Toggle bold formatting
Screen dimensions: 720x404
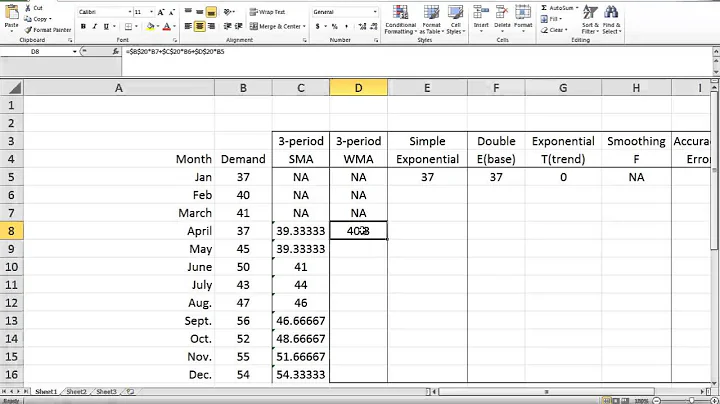click(83, 27)
